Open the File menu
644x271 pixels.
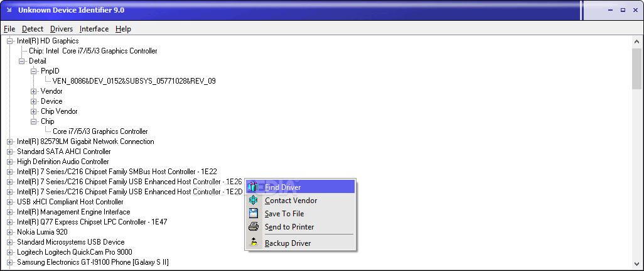9,29
